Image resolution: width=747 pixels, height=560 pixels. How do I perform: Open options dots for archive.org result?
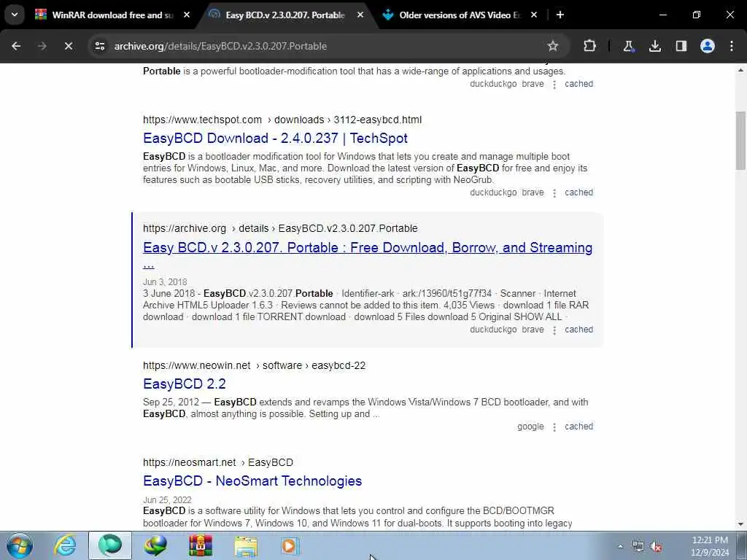554,330
